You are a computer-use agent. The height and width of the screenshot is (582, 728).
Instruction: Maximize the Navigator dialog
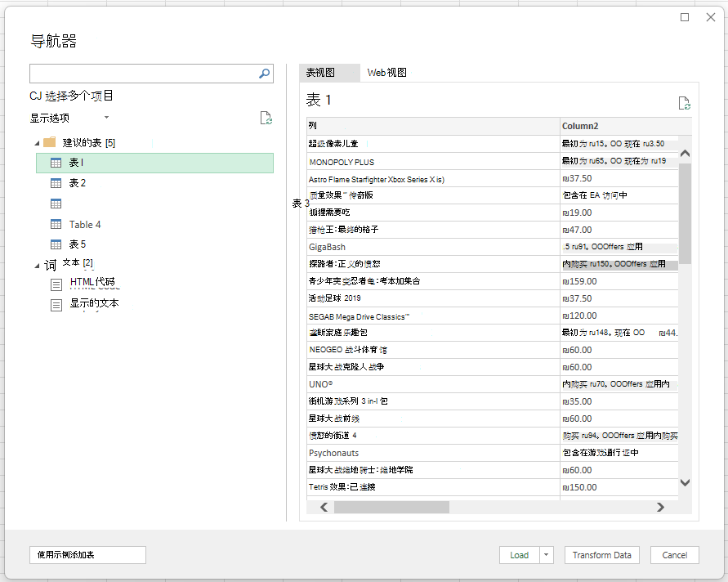[x=685, y=17]
